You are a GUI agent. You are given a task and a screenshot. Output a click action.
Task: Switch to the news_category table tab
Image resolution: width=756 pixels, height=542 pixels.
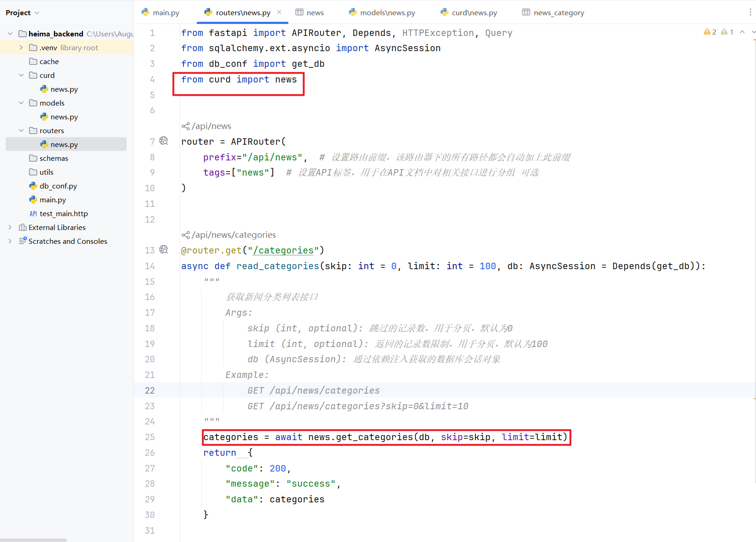click(553, 12)
